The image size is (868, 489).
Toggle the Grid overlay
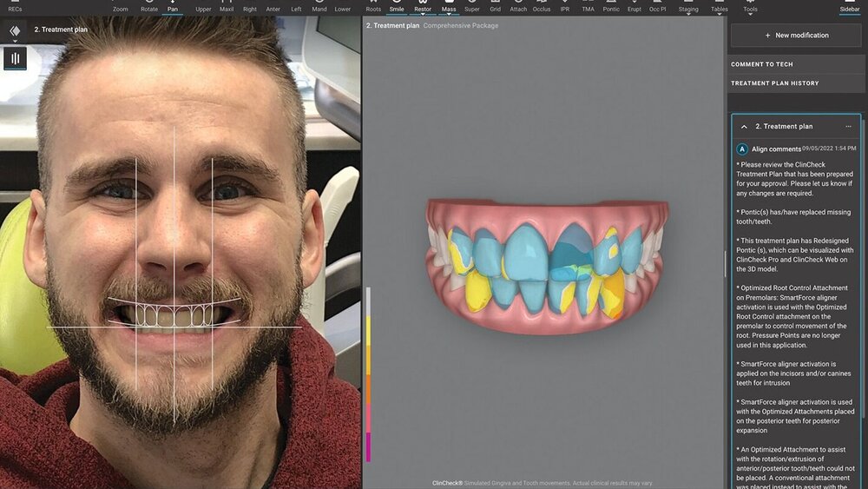pos(495,7)
